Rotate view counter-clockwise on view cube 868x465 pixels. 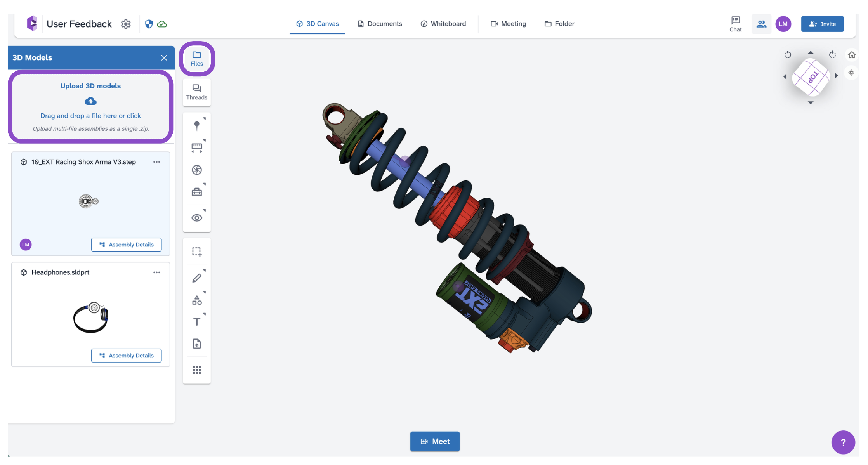pyautogui.click(x=788, y=55)
